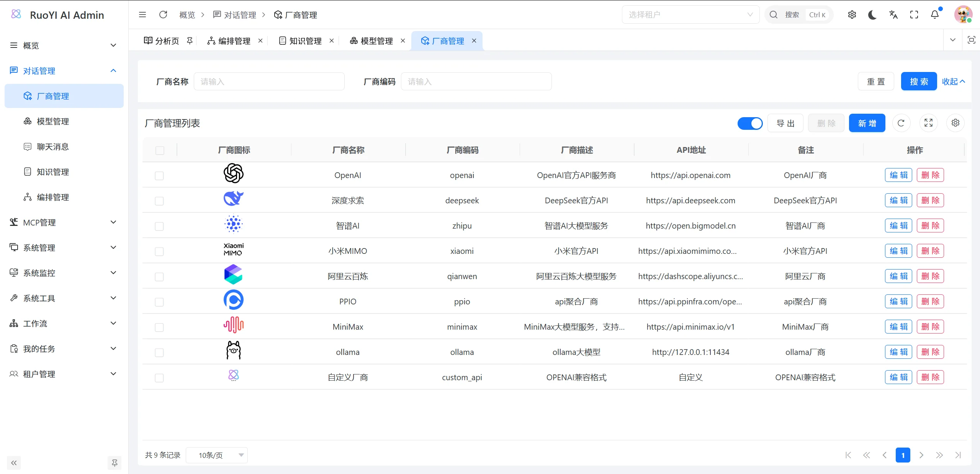The width and height of the screenshot is (980, 474).
Task: Select 聊天消息 in the sidebar menu
Action: tap(53, 146)
